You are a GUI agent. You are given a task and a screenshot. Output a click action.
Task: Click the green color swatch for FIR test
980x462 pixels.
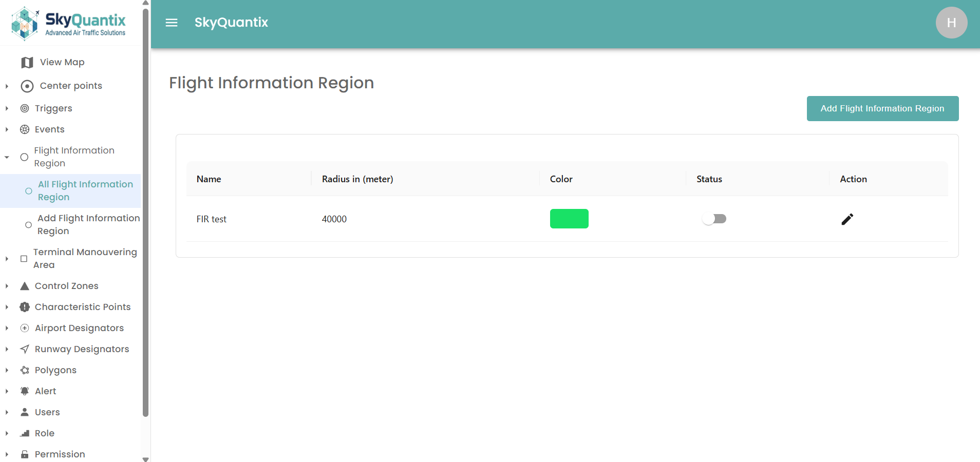tap(569, 219)
